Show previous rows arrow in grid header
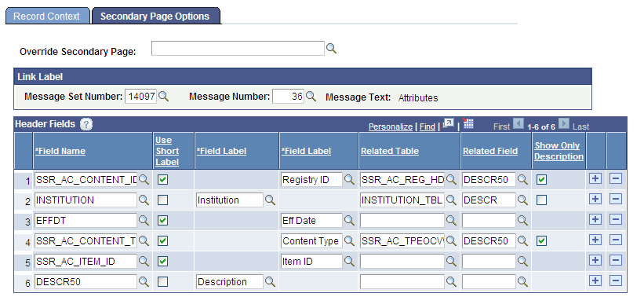The width and height of the screenshot is (644, 297). tap(518, 123)
